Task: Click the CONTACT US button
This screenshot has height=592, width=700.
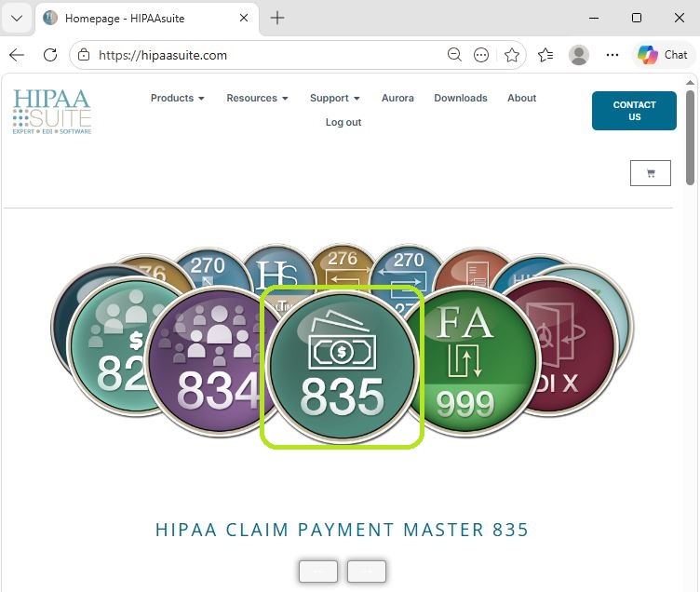Action: pos(634,111)
